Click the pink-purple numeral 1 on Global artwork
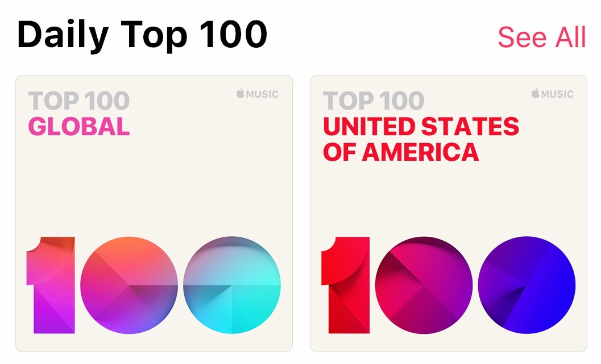Screen dimensions: 601x364 [51, 285]
